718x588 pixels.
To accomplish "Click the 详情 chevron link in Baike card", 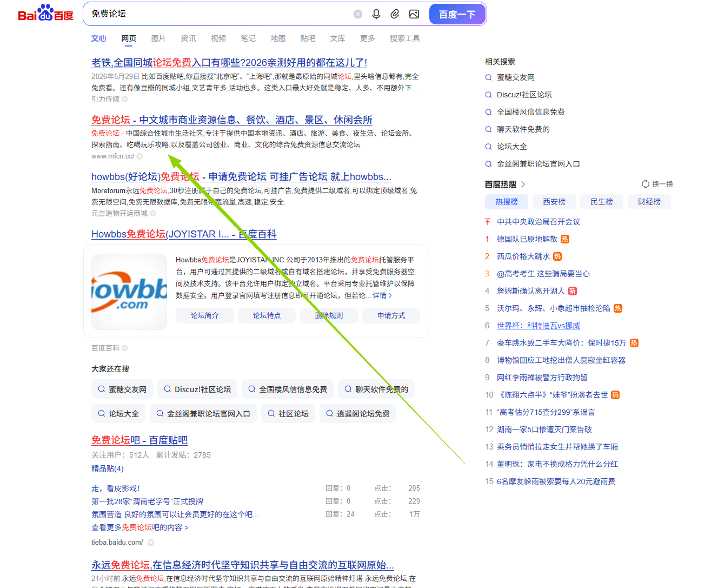I will tap(382, 295).
